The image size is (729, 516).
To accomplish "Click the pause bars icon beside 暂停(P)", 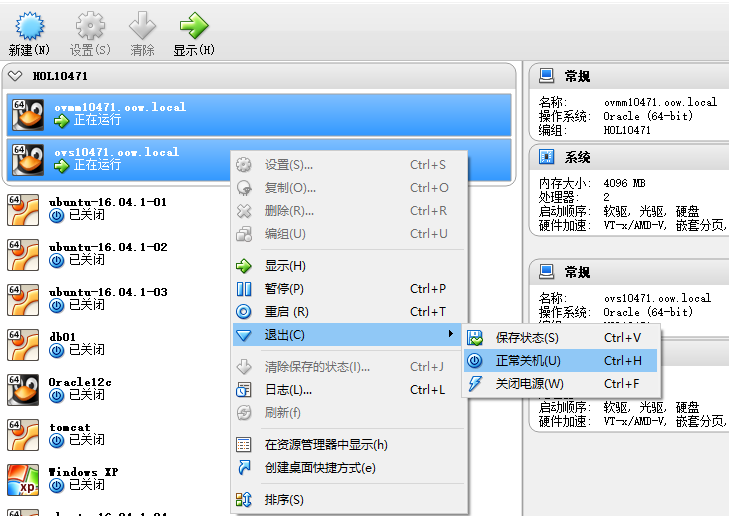I will [x=244, y=289].
